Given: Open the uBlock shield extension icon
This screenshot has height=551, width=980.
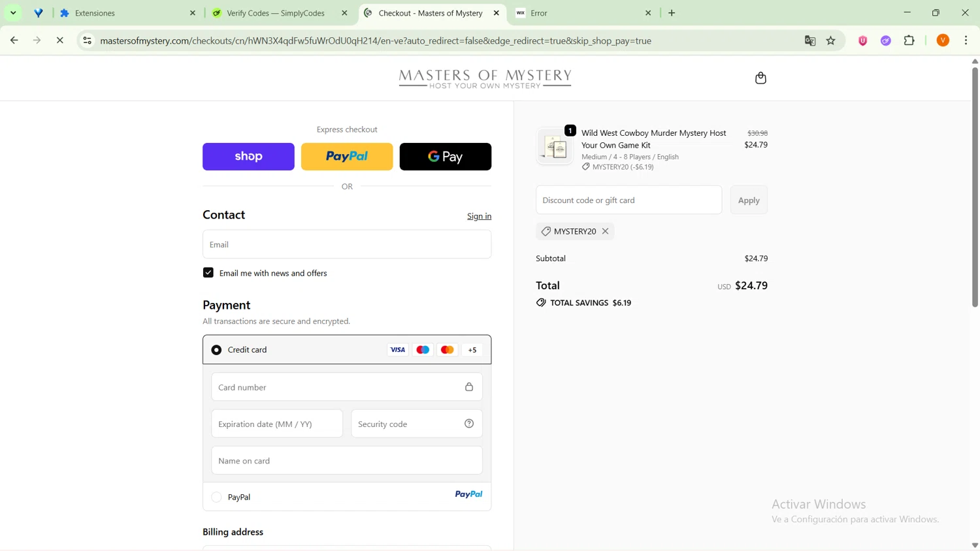Looking at the screenshot, I should point(862,40).
